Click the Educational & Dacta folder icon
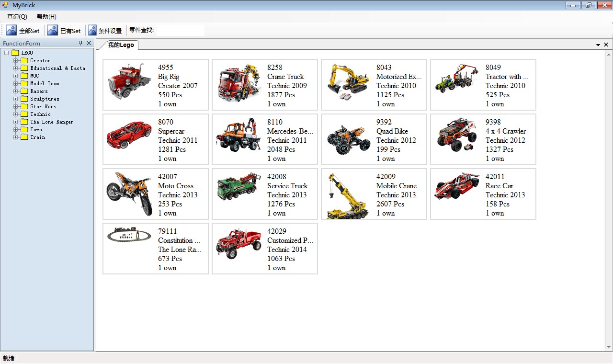Screen dimensions: 613x364 tap(24, 68)
